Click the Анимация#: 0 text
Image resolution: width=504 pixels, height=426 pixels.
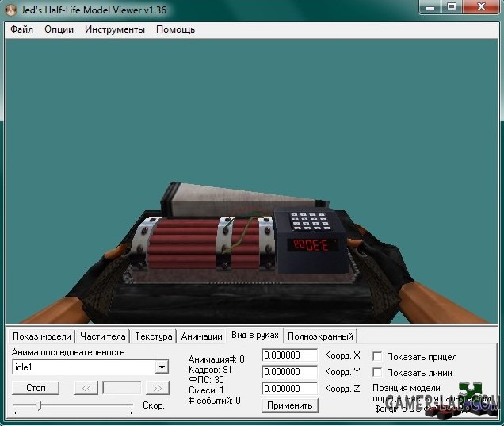point(216,359)
